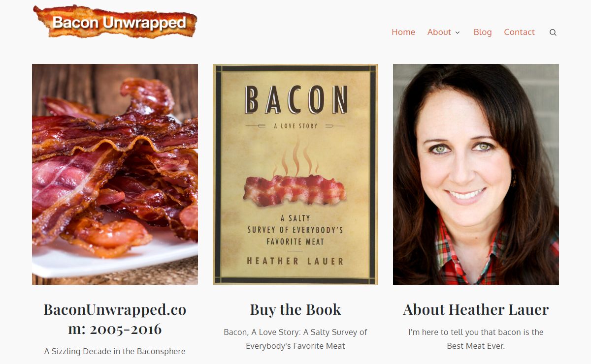Click the Heather Lauer portrait photo
The image size is (591, 364).
(x=476, y=174)
